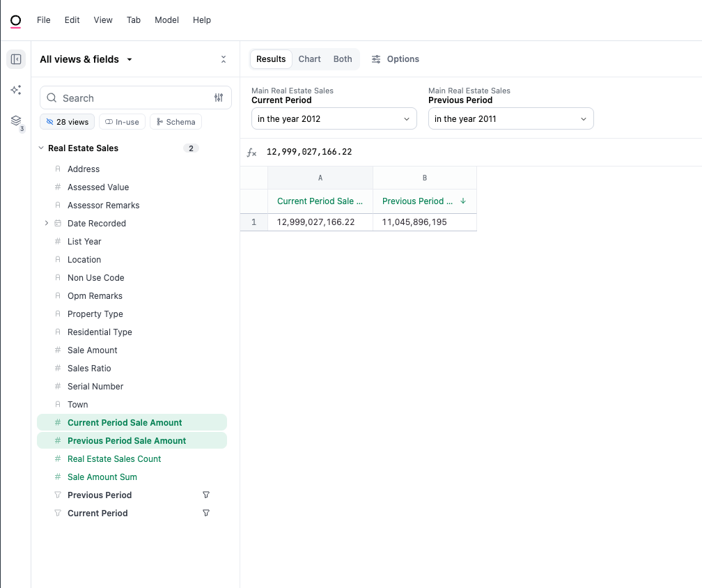Click filter icon next to Current Period
Screen dimensions: 702x588
pyautogui.click(x=205, y=513)
